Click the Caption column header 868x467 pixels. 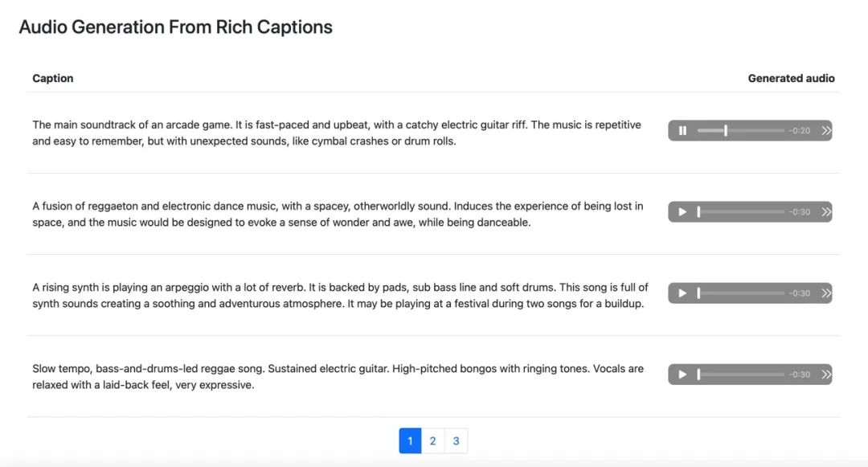tap(53, 78)
